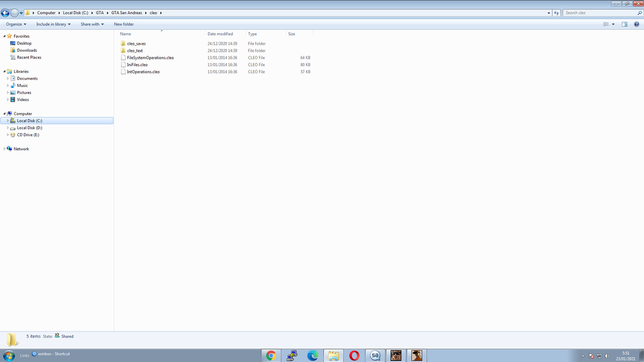Collapse the Computer tree node
This screenshot has width=644, height=362.
point(5,114)
